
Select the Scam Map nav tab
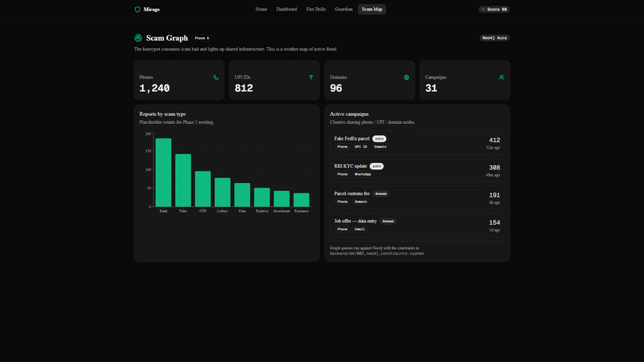pos(372,9)
